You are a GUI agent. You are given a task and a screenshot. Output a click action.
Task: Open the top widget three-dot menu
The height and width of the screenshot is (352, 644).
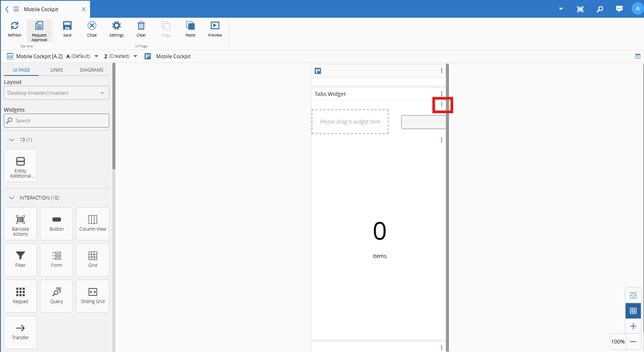442,70
